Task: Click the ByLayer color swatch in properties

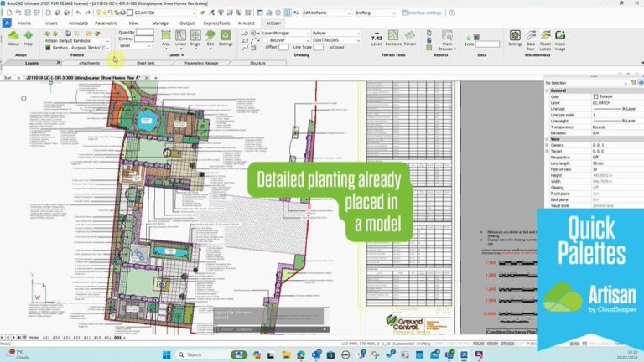Action: pyautogui.click(x=597, y=96)
